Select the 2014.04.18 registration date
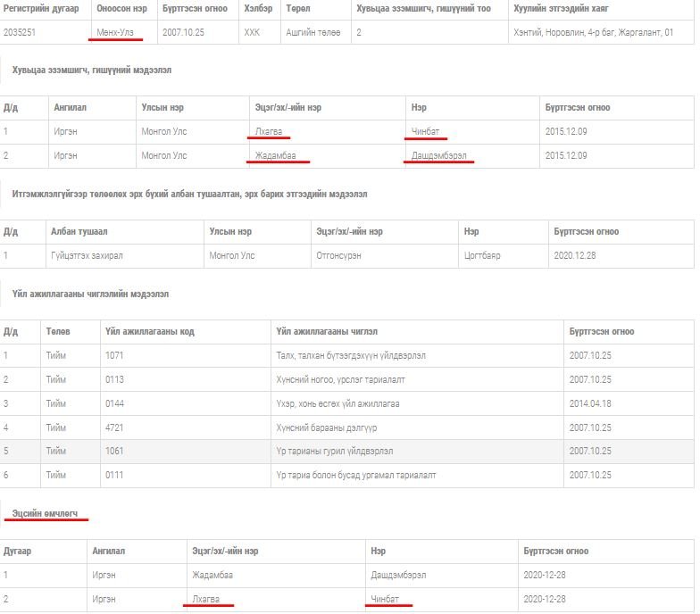Screen dimensions: 700x614 click(x=590, y=403)
